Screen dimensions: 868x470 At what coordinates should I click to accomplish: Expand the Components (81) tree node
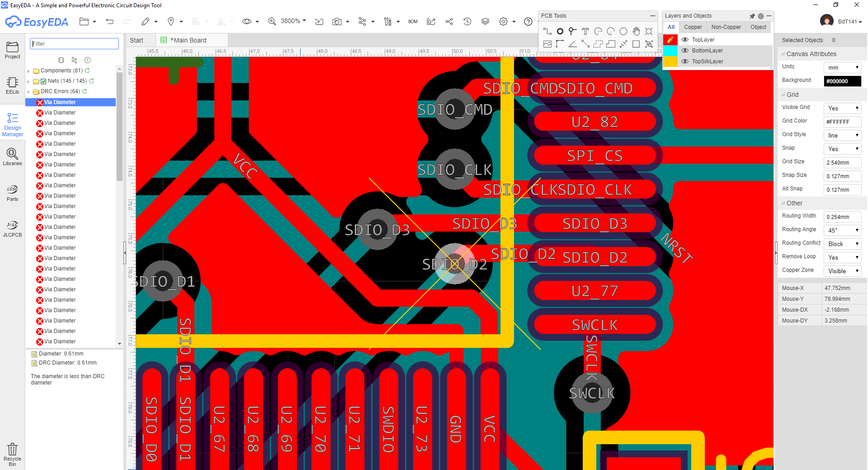(28, 71)
